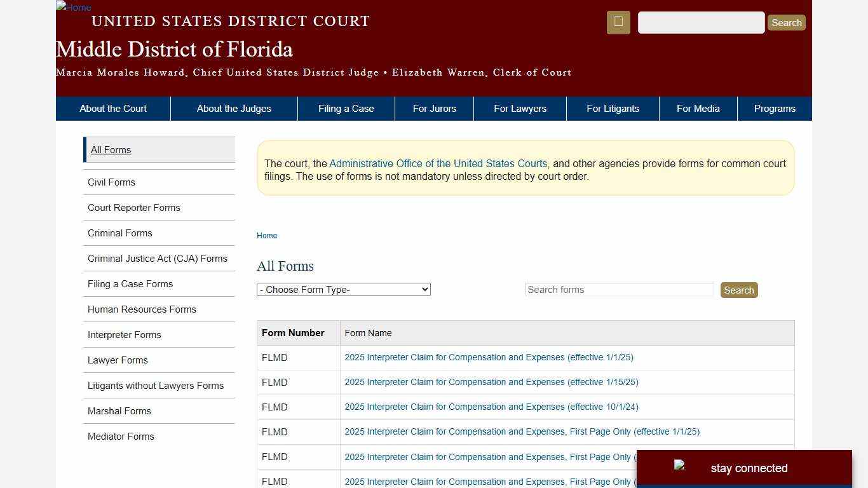Open the Interpreter Claim form effective 1/1/25
Screen dimensions: 868x488
489,357
